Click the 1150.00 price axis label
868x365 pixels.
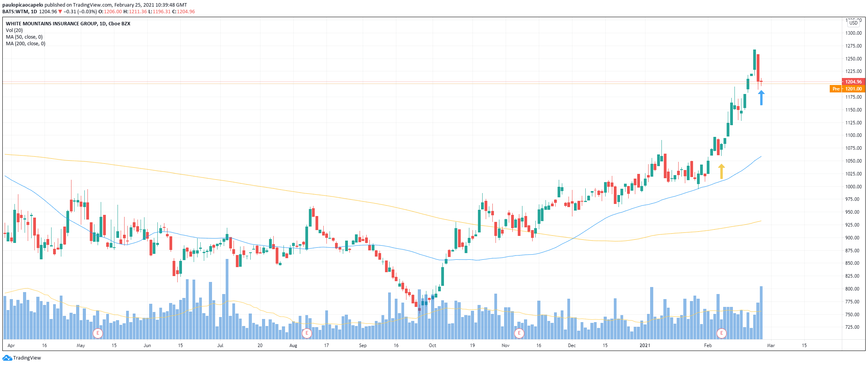[x=854, y=110]
